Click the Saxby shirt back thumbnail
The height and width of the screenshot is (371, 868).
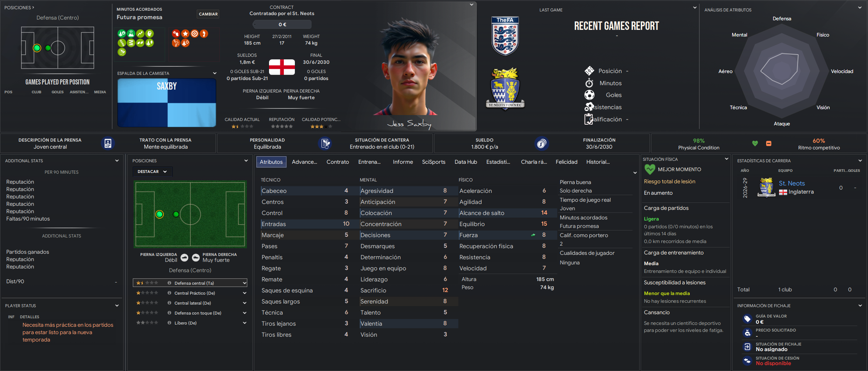pos(167,103)
